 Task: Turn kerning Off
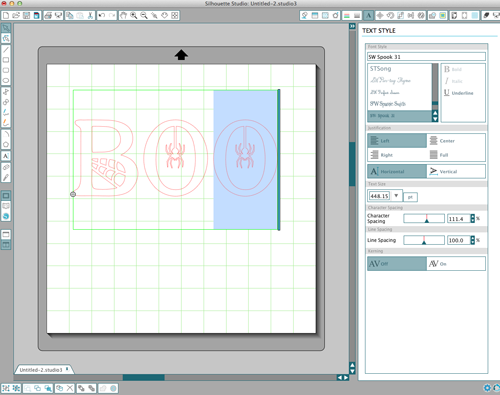click(397, 263)
